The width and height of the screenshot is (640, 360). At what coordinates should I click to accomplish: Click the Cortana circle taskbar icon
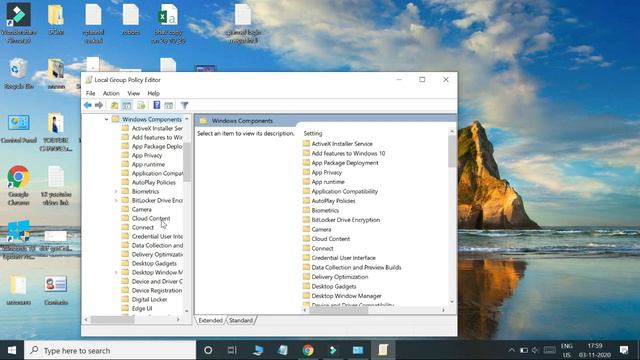[208, 350]
